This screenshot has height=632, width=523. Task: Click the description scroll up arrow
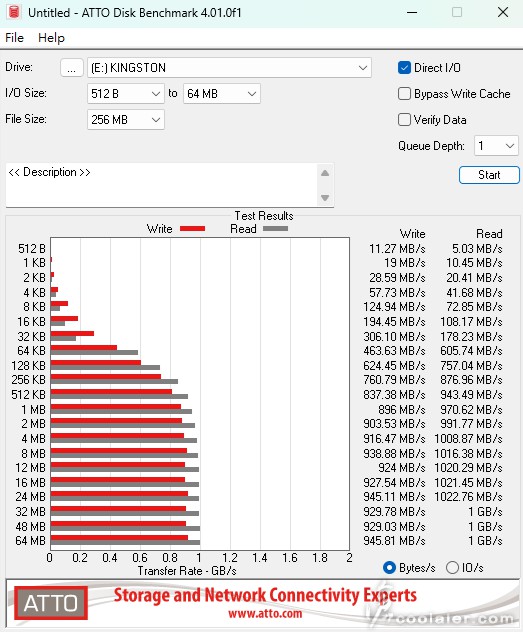[x=325, y=173]
